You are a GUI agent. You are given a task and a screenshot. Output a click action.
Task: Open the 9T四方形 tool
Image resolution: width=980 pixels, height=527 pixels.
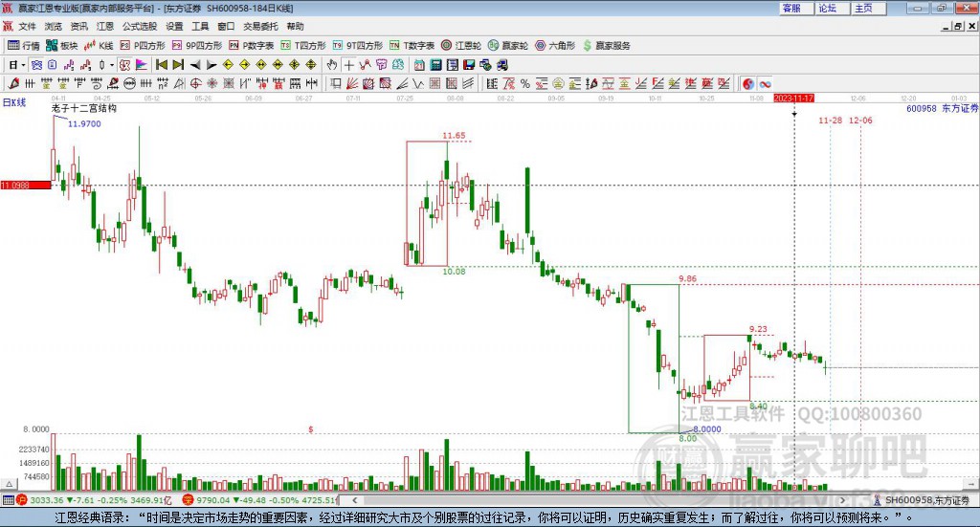[x=358, y=46]
